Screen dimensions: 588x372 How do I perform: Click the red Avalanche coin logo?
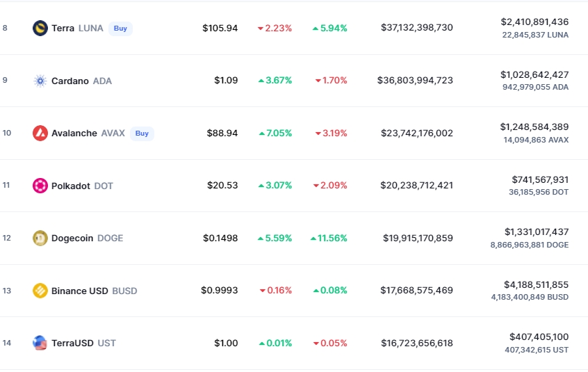(40, 133)
